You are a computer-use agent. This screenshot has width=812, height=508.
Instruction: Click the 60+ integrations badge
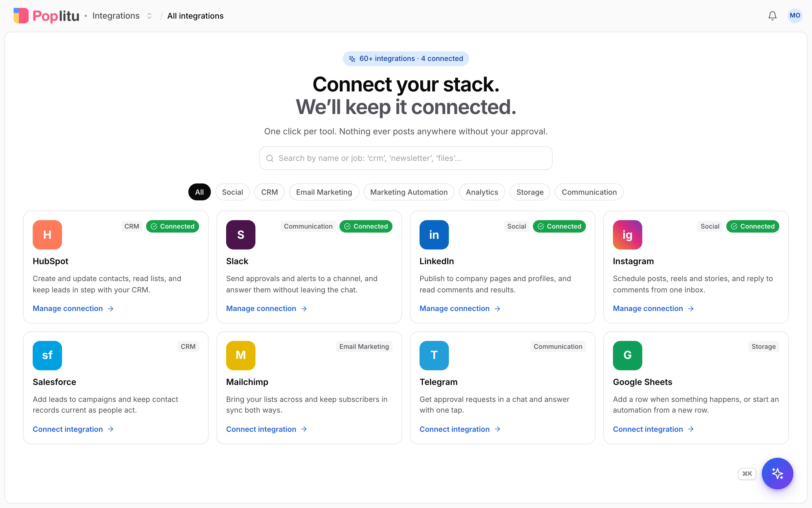click(x=406, y=58)
